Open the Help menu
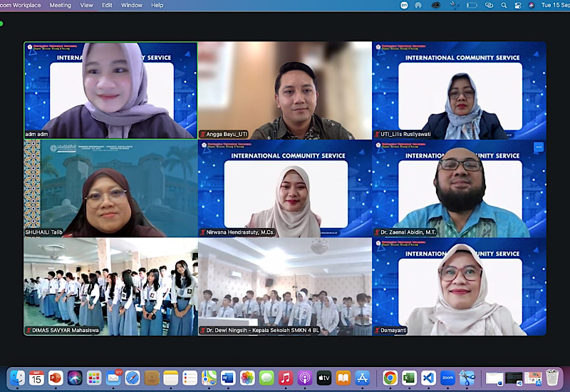 tap(157, 5)
